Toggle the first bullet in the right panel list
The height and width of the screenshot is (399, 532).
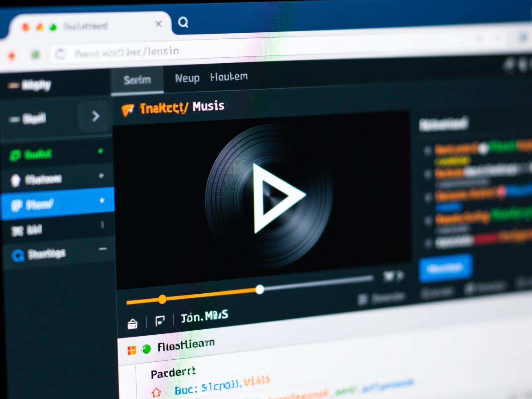click(x=427, y=150)
